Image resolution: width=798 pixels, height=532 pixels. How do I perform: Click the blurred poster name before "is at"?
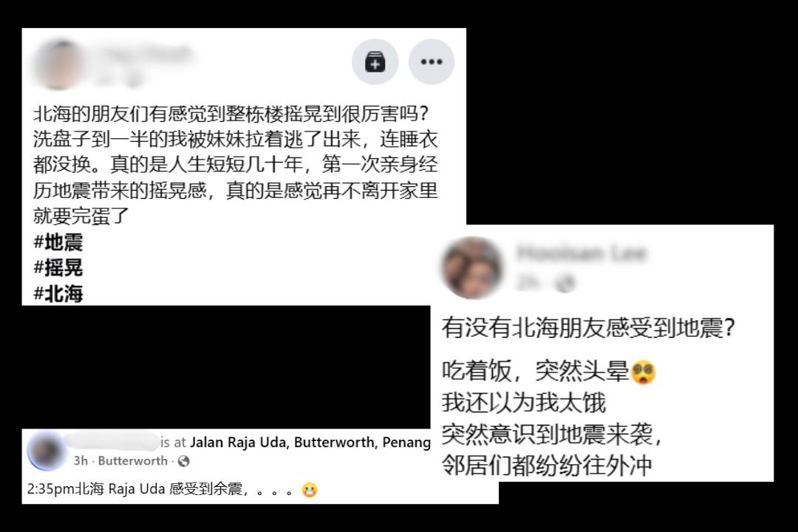[x=110, y=441]
